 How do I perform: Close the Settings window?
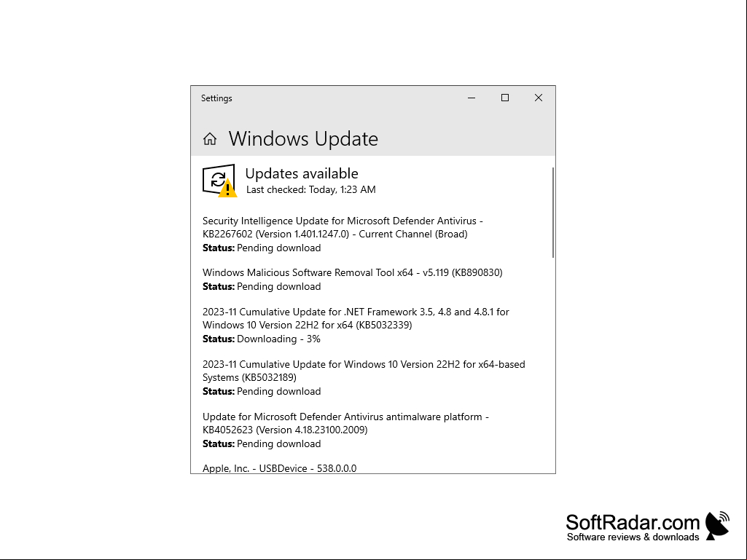539,98
